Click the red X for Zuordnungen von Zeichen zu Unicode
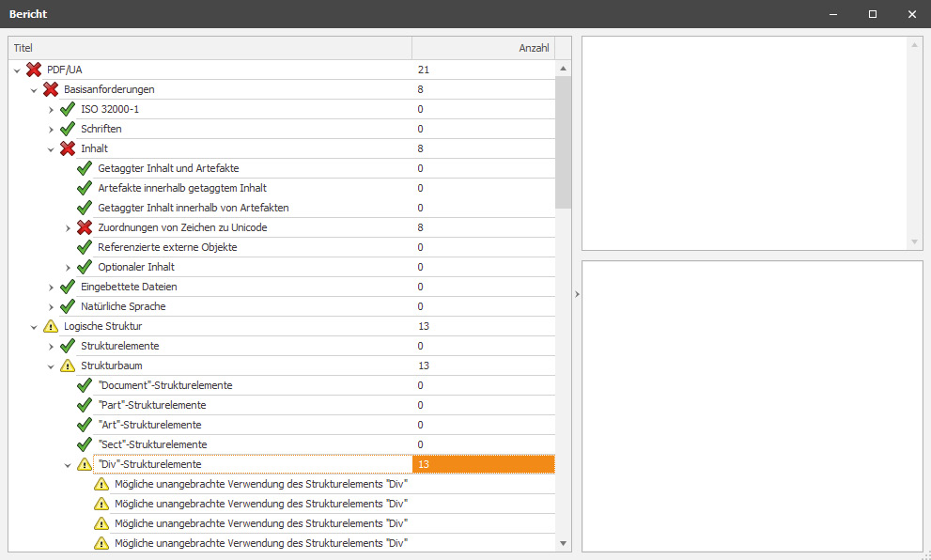Screen dimensions: 931x560 pyautogui.click(x=85, y=227)
